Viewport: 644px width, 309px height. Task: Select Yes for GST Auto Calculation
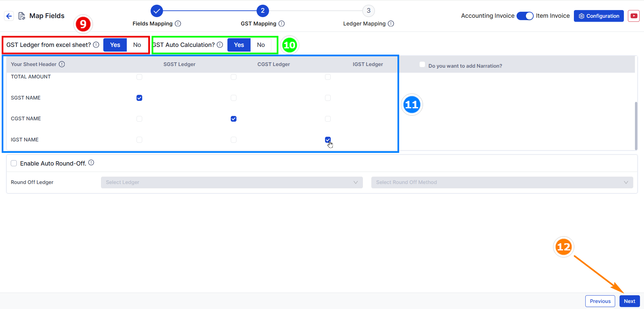pyautogui.click(x=239, y=45)
